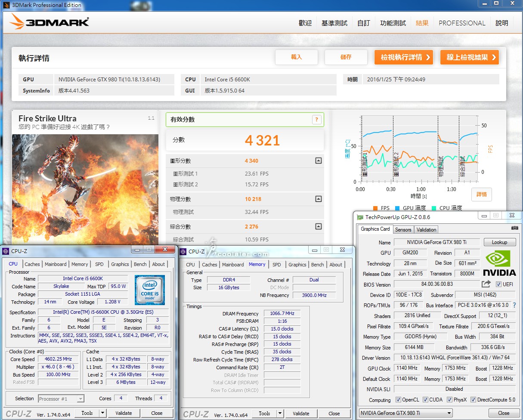523x420 pixels.
Task: Click Validate in the CPU-Z window showing the CPU tab
Action: click(x=124, y=413)
